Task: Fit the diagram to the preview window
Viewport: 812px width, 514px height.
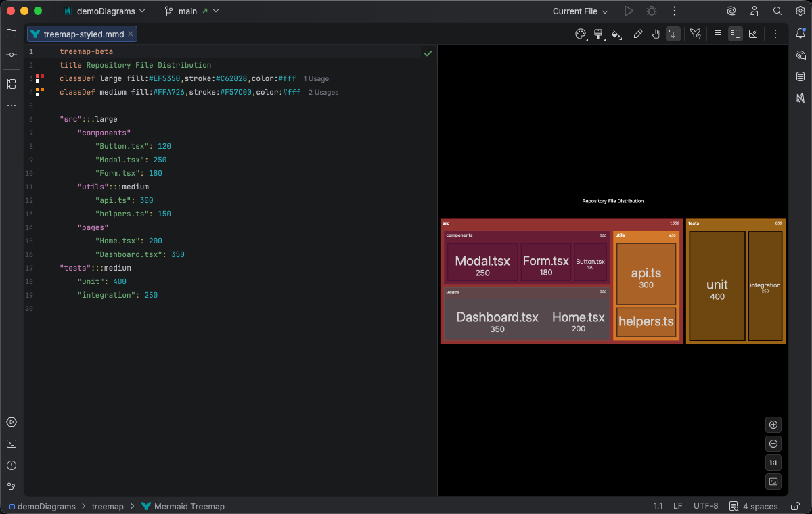Action: point(774,482)
